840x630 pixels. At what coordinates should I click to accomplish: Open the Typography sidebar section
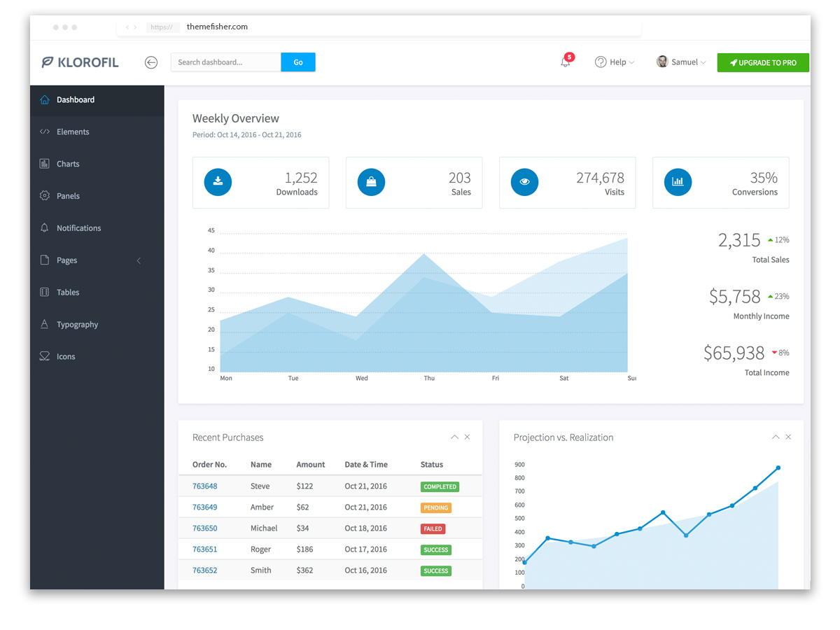coord(76,324)
